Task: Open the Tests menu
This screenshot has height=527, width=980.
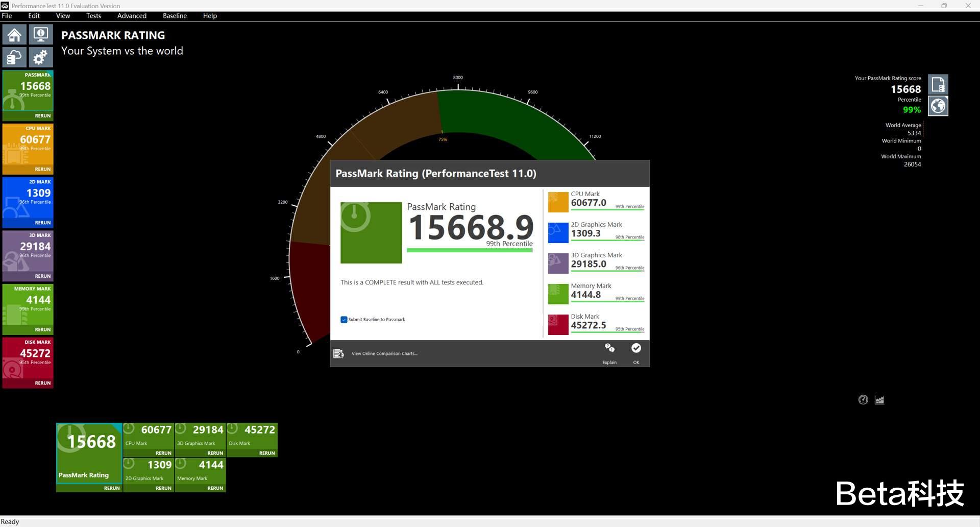Action: 93,16
